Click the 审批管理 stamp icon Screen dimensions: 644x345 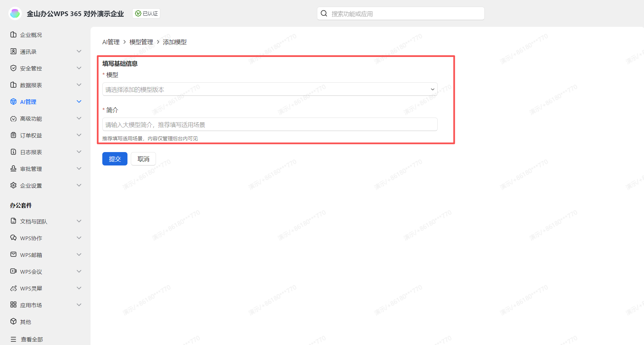point(13,168)
